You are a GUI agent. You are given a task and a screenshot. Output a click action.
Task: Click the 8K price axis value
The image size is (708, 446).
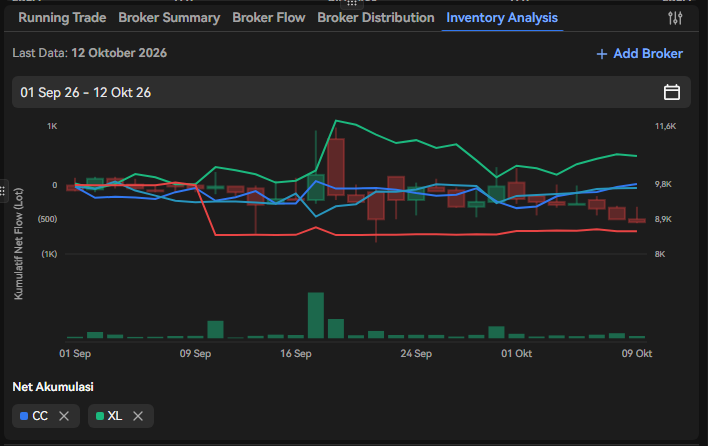660,254
